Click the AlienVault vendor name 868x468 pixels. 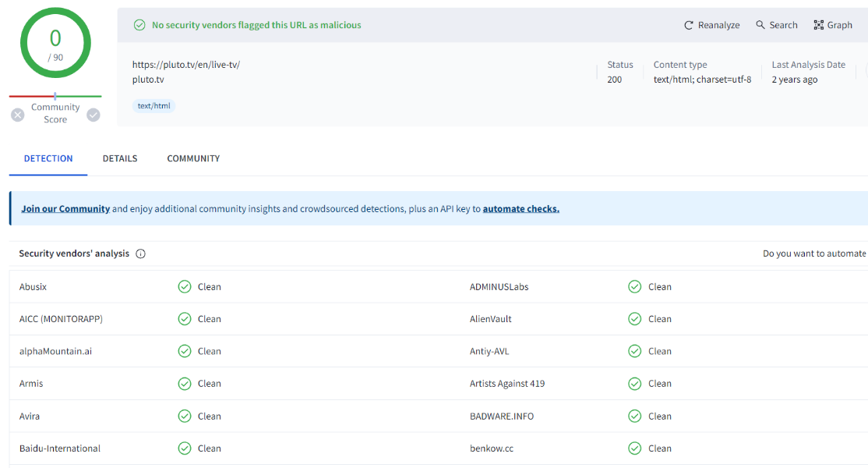[x=490, y=319]
